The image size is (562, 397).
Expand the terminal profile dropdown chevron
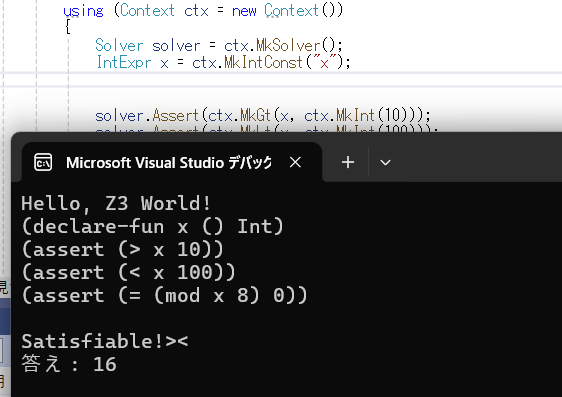(385, 163)
